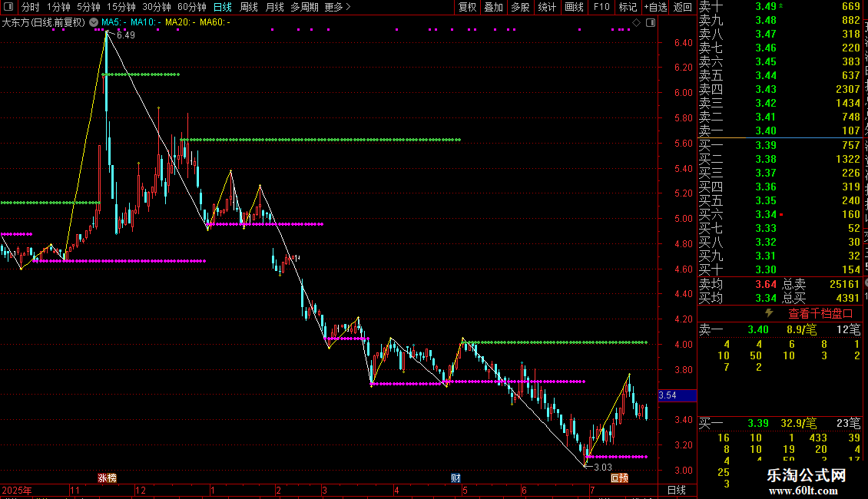Select the 15分钟 period tab
The image size is (868, 499).
[x=121, y=7]
